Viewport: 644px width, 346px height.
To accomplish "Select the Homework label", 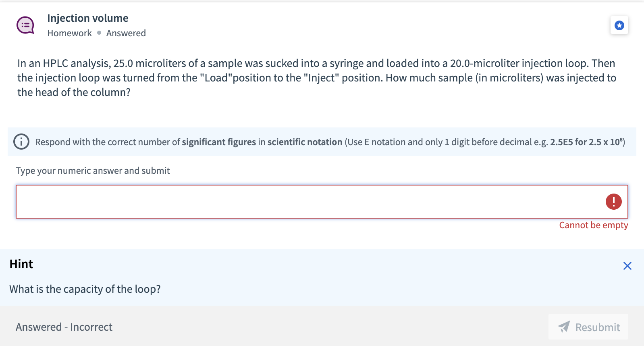I will coord(69,33).
